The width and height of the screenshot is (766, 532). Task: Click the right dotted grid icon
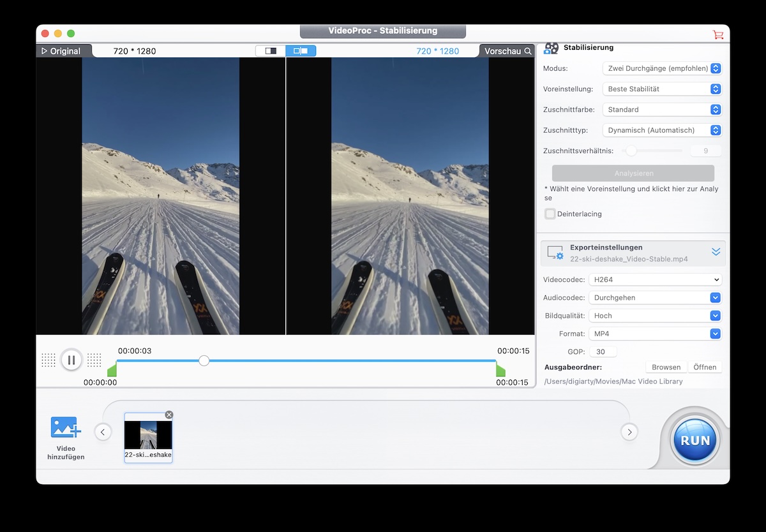point(94,360)
